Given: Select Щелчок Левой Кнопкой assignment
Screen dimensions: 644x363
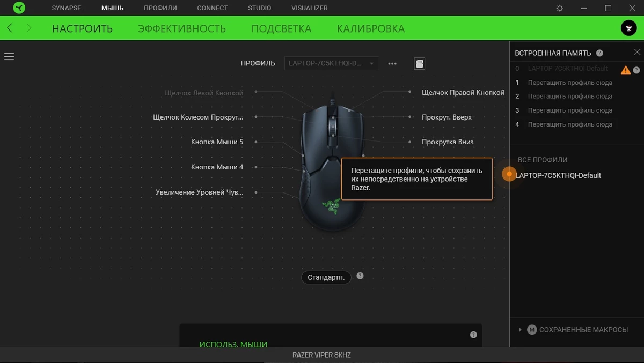Looking at the screenshot, I should point(204,93).
